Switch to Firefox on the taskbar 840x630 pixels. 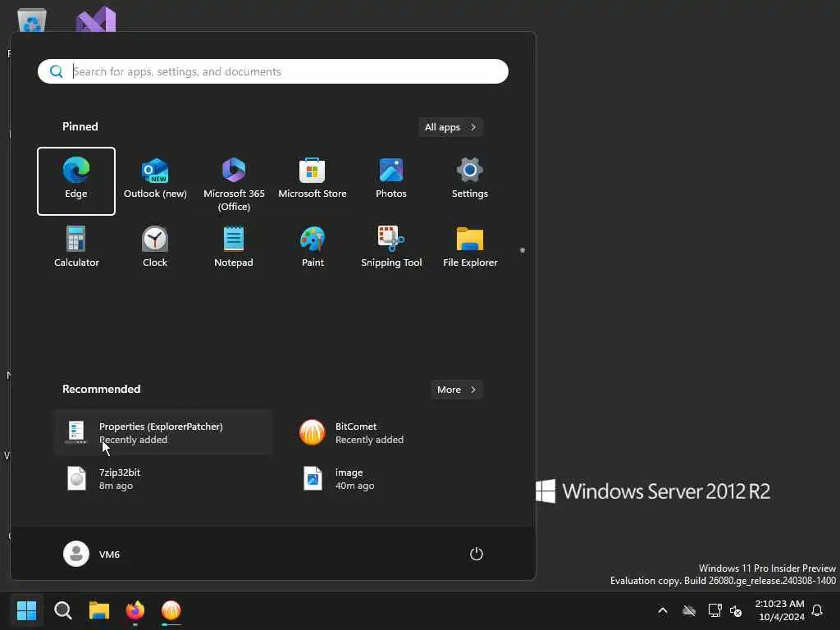click(135, 610)
